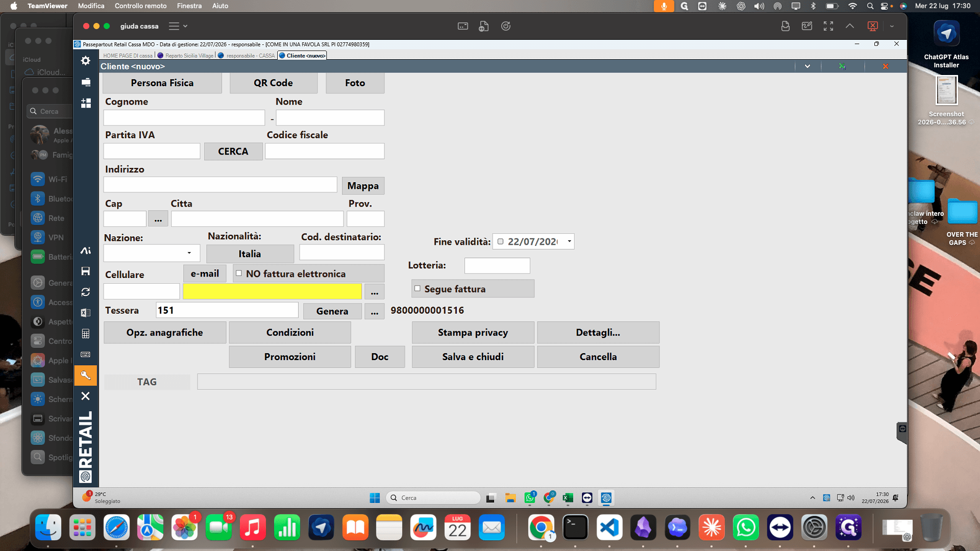Toggle the Fine validità date checkbox
Image resolution: width=980 pixels, height=551 pixels.
click(x=500, y=242)
